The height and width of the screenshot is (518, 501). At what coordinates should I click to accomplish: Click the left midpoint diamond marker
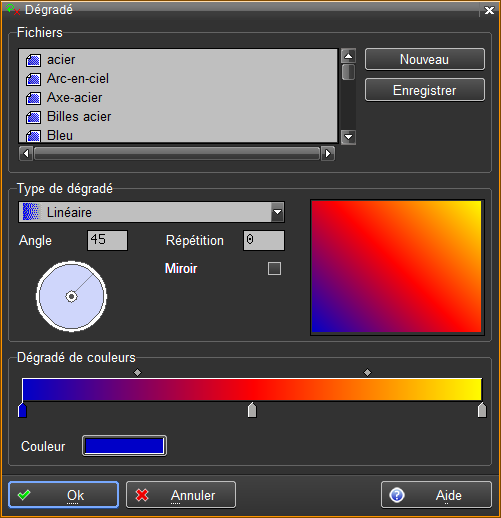tap(137, 372)
